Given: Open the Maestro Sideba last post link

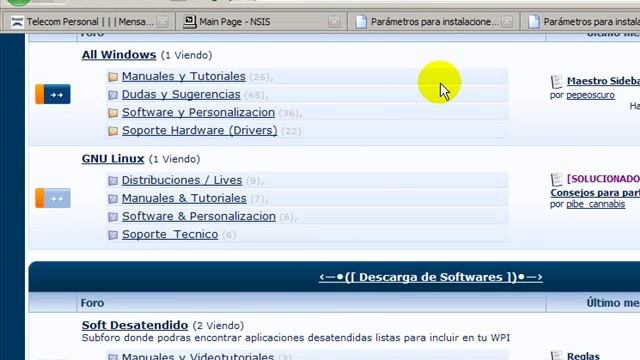Looking at the screenshot, I should pyautogui.click(x=603, y=81).
